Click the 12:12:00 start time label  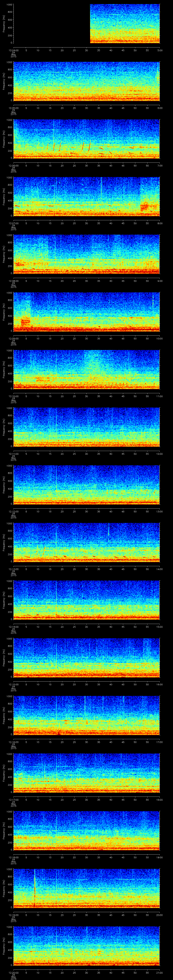pyautogui.click(x=13, y=511)
